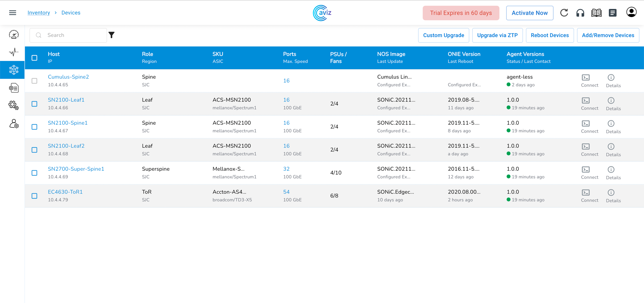Click the Inventory breadcrumb link
The width and height of the screenshot is (644, 303).
point(39,13)
